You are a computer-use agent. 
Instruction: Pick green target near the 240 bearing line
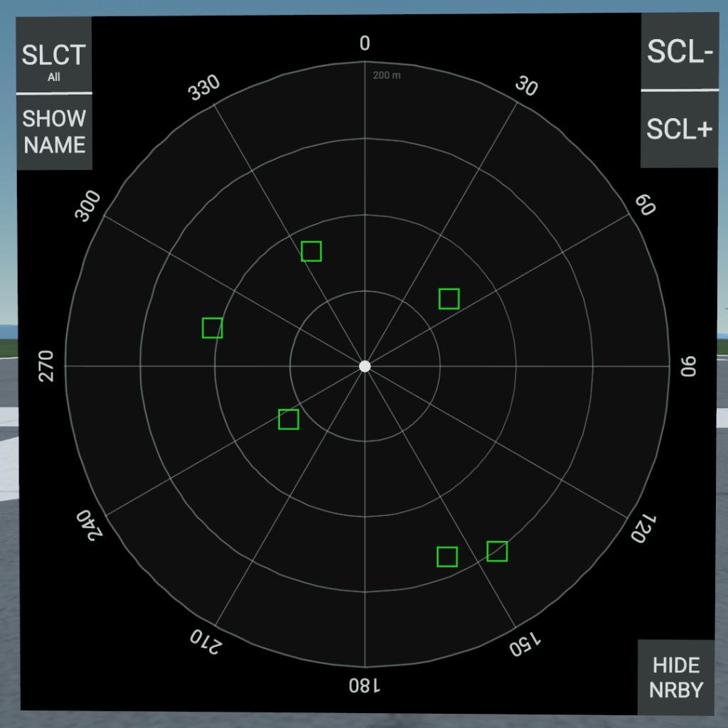point(288,419)
